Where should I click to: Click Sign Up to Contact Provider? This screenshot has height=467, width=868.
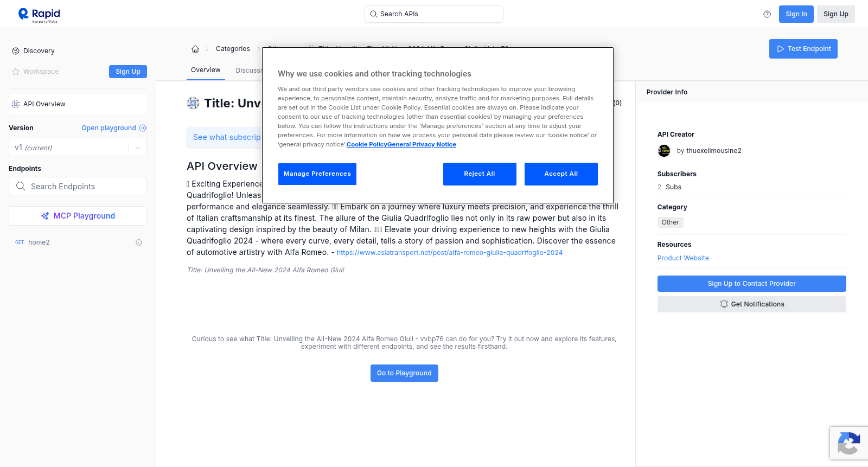(751, 284)
